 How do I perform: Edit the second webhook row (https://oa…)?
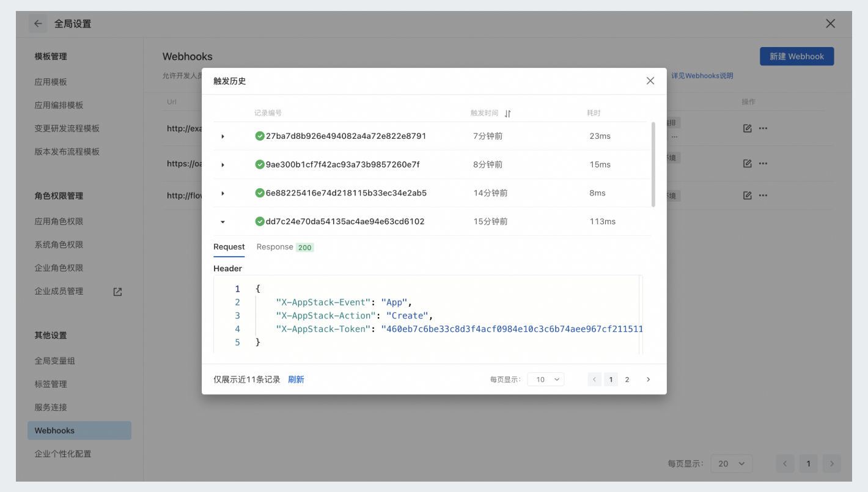click(x=747, y=164)
